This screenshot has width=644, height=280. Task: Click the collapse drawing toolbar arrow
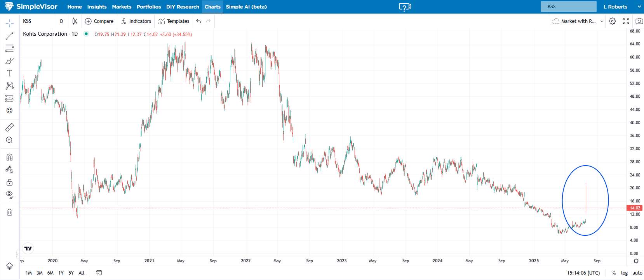[x=17, y=254]
